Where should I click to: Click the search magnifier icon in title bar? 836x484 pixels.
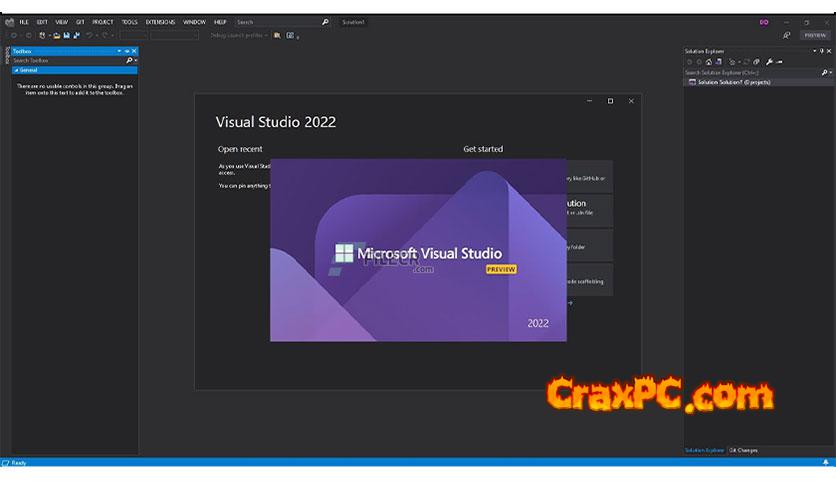[x=325, y=21]
